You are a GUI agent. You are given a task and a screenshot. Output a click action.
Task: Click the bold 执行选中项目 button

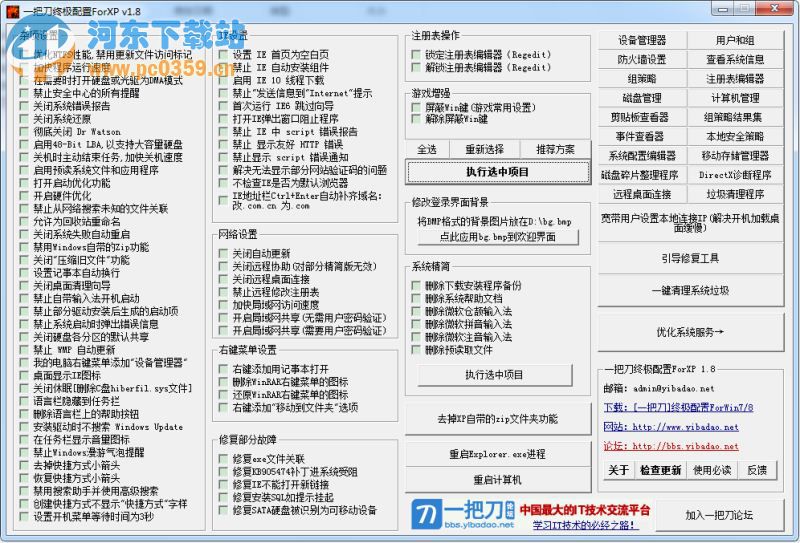tap(497, 172)
